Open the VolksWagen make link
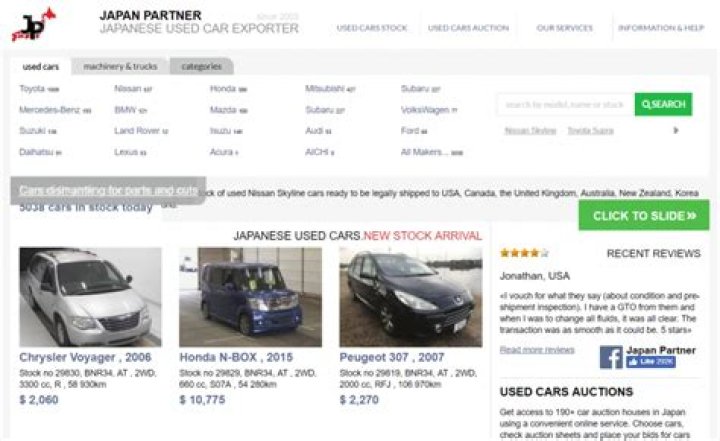 (x=429, y=110)
